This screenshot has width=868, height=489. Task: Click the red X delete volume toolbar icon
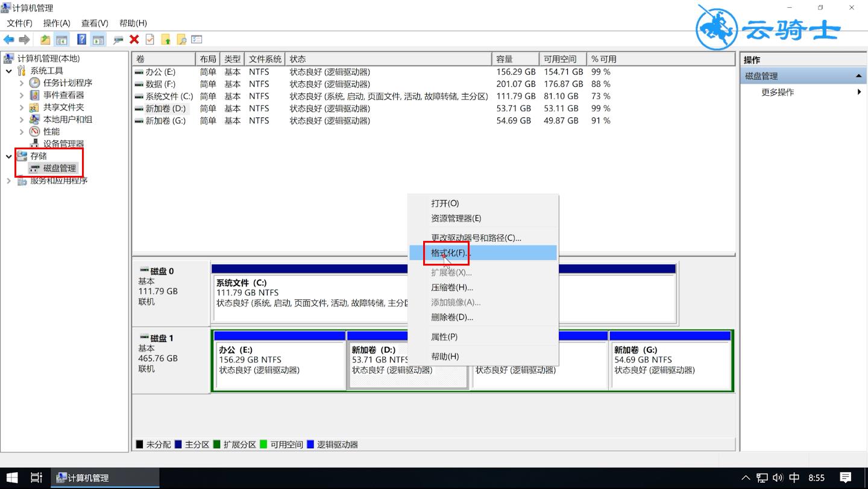[x=134, y=39]
